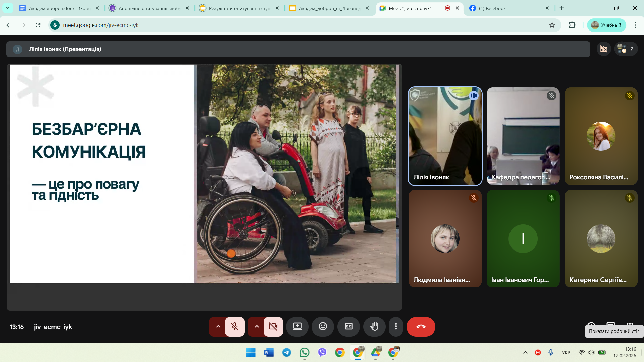
Task: Open WhatsApp from the taskbar
Action: [304, 353]
